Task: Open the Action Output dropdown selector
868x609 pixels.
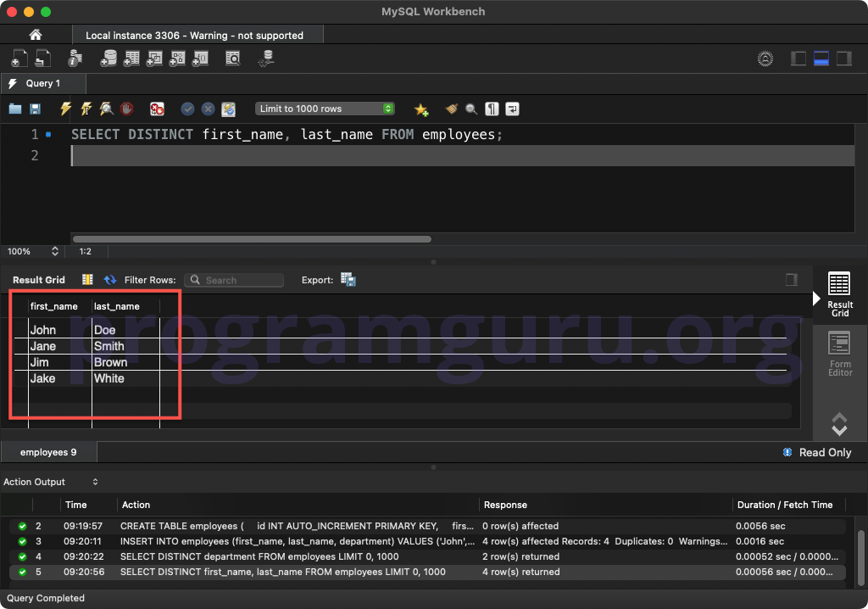Action: coord(93,482)
